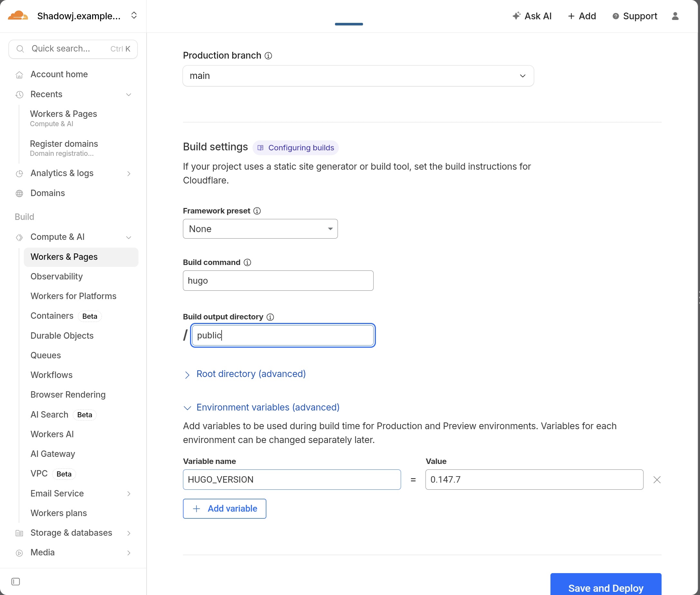Screen dimensions: 700x595
Task: Go to Observability in the sidebar
Action: pyautogui.click(x=57, y=277)
